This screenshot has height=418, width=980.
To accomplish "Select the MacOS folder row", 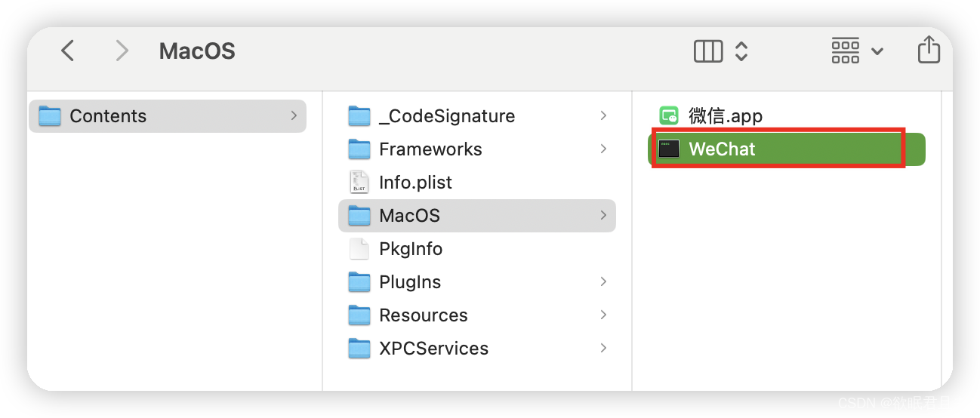I will (477, 215).
